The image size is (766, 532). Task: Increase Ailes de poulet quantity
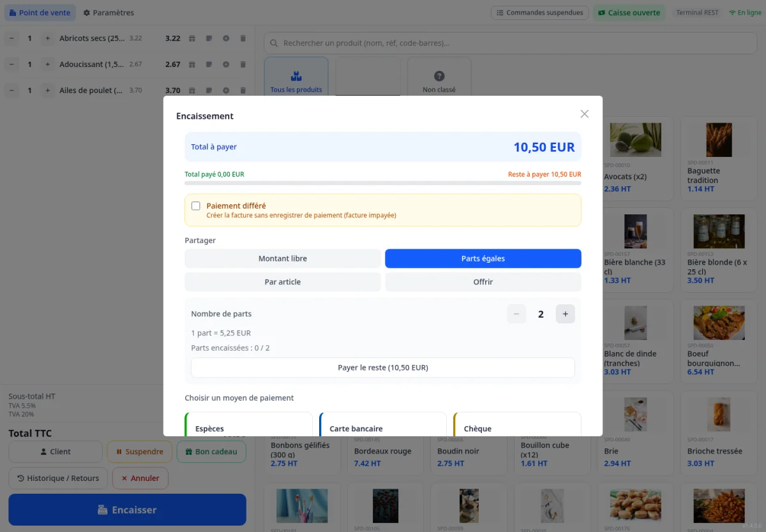click(x=47, y=91)
